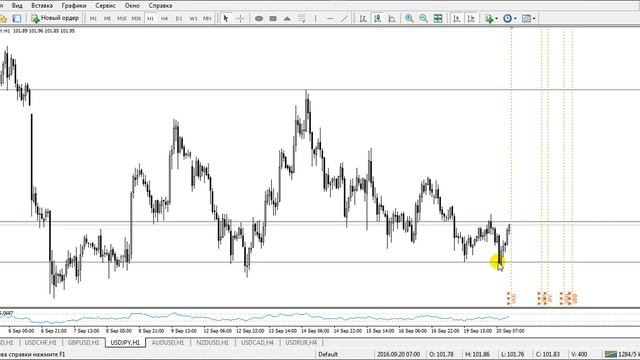Switch timeframe to D1
Viewport: 640px width, 360px height.
179,18
